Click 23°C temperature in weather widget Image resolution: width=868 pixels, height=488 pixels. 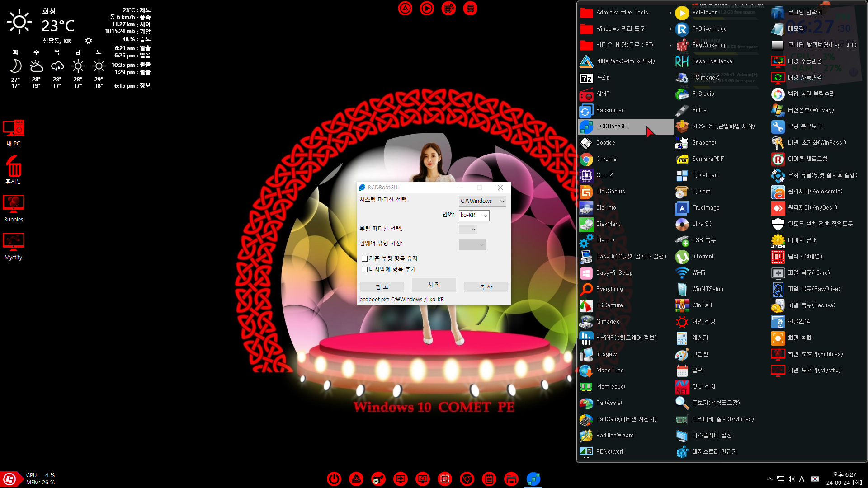click(x=58, y=26)
